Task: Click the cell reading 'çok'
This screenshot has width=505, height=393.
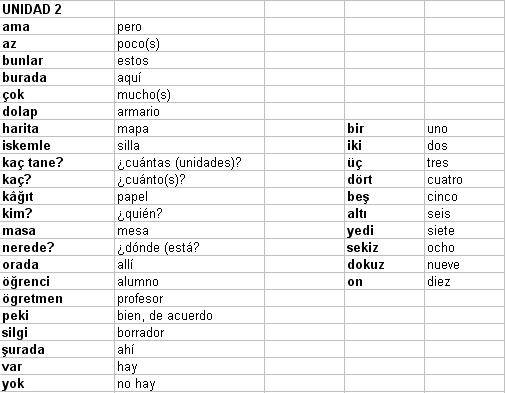Action: click(57, 94)
